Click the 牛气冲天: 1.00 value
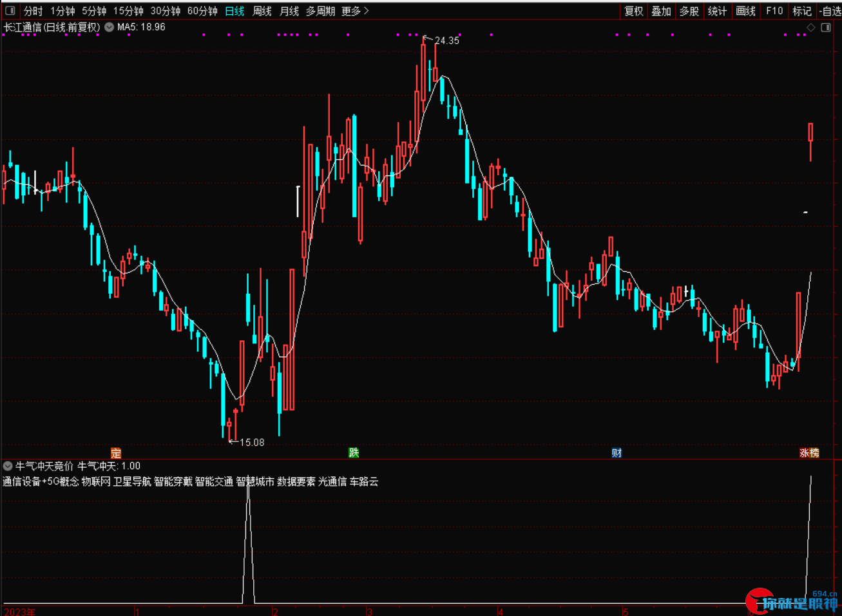Image resolution: width=842 pixels, height=616 pixels. click(x=109, y=466)
